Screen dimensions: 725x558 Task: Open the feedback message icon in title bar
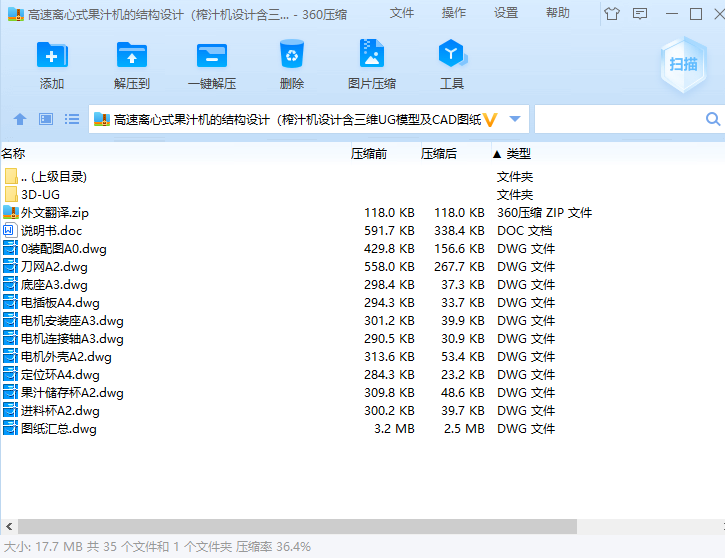640,14
